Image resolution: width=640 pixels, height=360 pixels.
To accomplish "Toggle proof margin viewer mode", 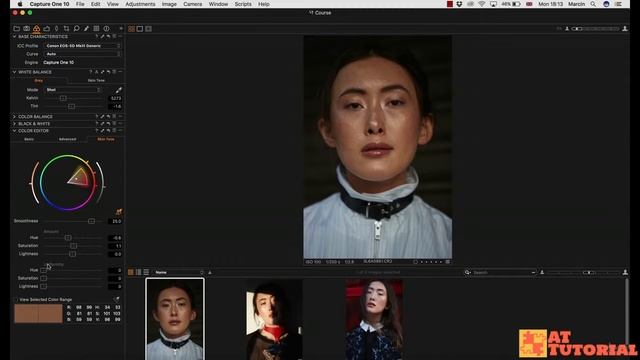I will (x=149, y=29).
